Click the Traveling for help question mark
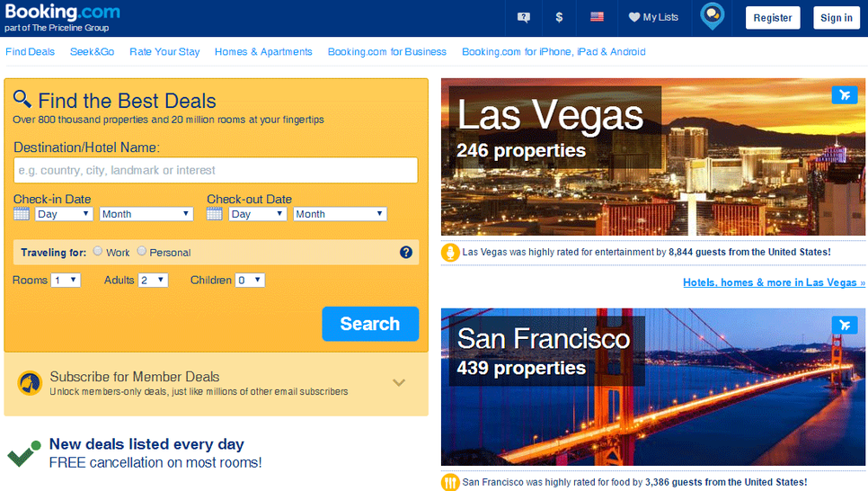This screenshot has width=868, height=491. coord(406,252)
